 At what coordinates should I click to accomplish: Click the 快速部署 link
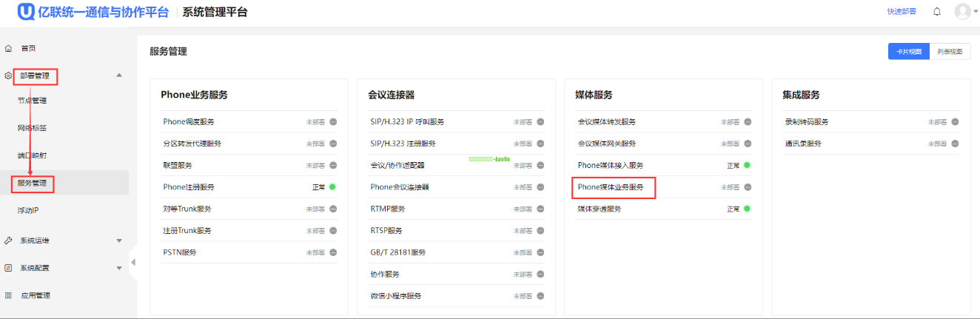click(x=901, y=12)
